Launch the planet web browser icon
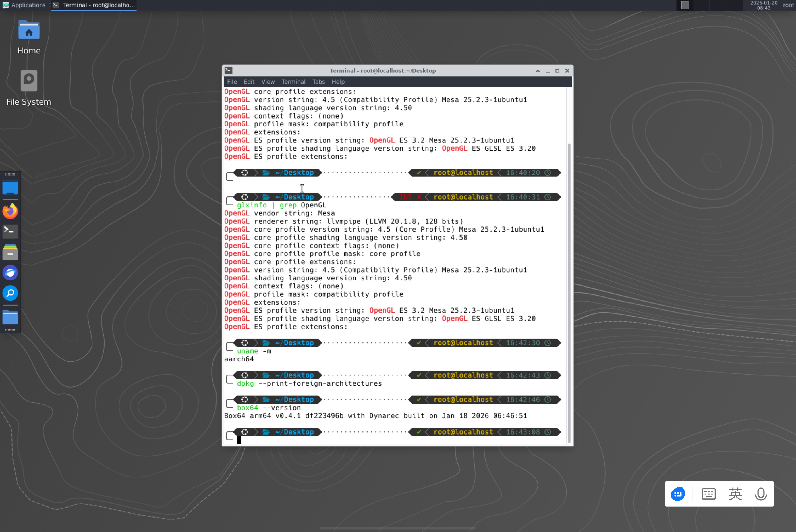796x532 pixels. tap(10, 273)
